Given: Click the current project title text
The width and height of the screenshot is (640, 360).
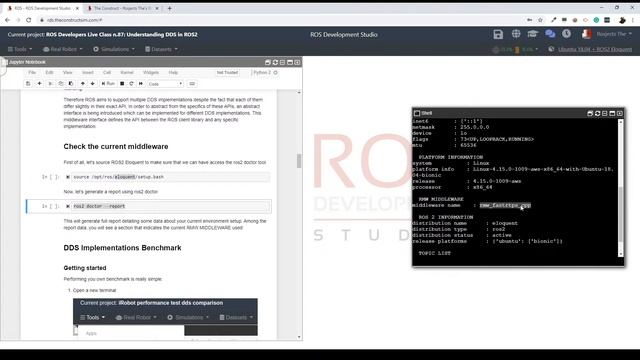Looking at the screenshot, I should (x=122, y=35).
